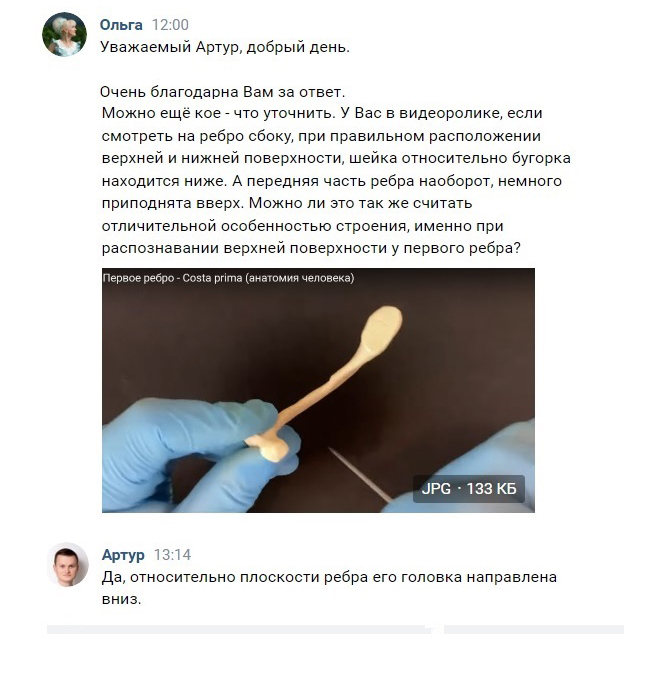This screenshot has width=667, height=673.
Task: Click the image caption 'Первое ребро - Costa prima'
Action: (228, 278)
